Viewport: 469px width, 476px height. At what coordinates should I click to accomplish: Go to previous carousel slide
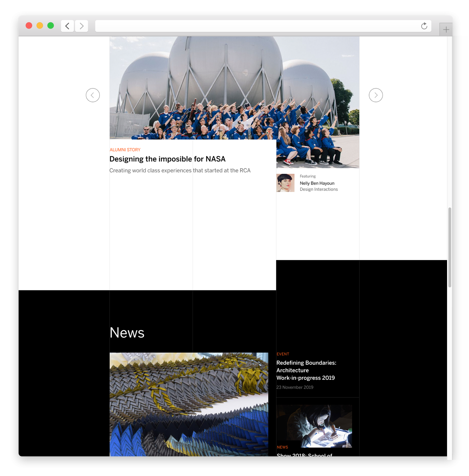(x=93, y=95)
